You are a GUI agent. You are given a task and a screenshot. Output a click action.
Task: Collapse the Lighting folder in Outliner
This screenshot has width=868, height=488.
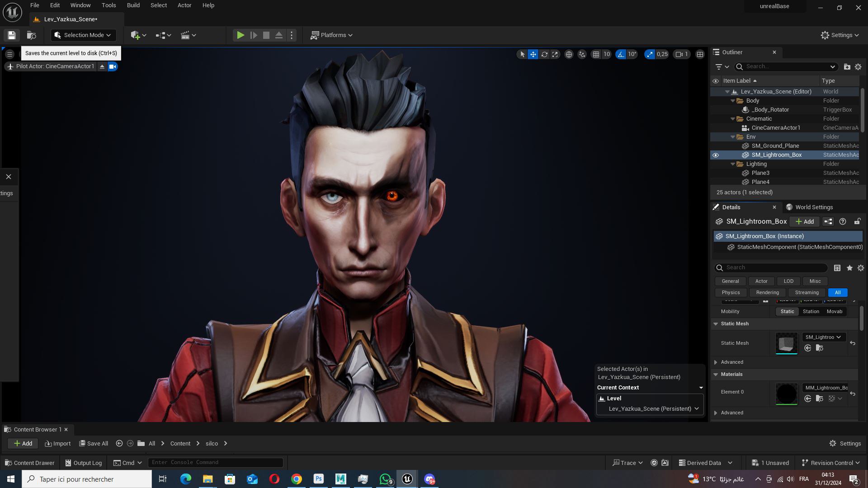coord(733,164)
